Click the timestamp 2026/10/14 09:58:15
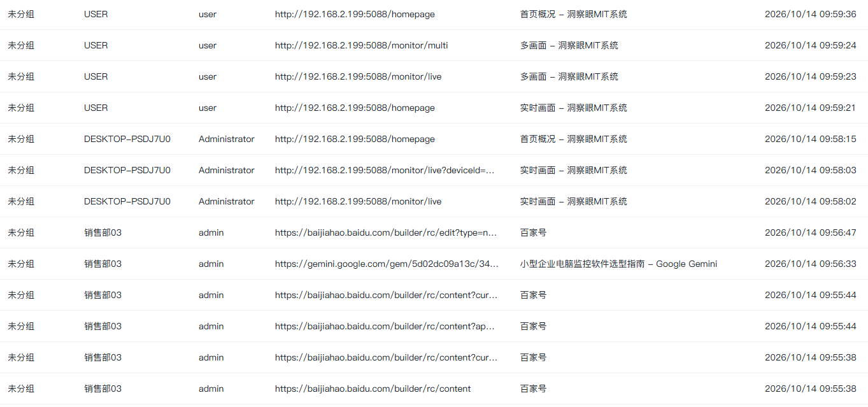Viewport: 868px width, 407px height. pyautogui.click(x=810, y=139)
